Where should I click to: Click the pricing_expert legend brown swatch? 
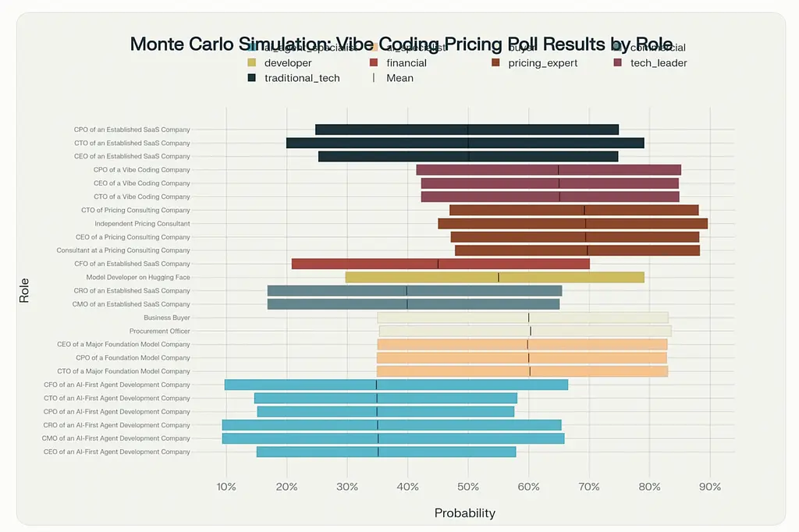pos(495,63)
